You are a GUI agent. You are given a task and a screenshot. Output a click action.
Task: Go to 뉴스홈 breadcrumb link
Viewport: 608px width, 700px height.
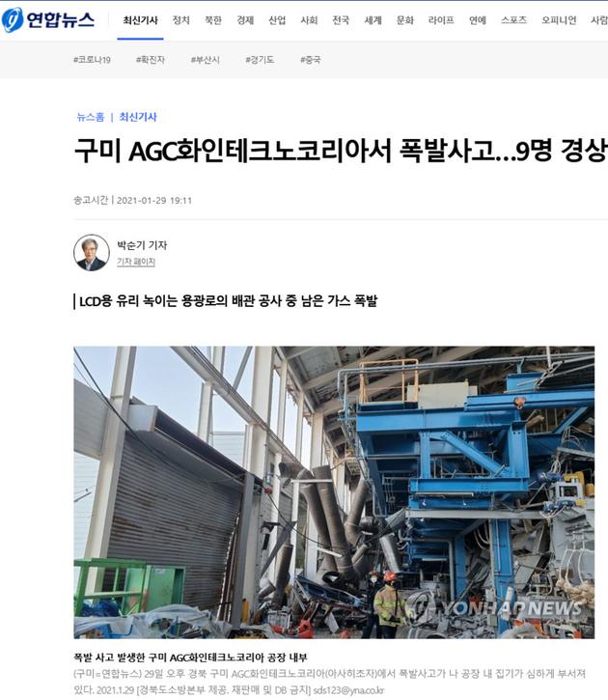[x=91, y=117]
